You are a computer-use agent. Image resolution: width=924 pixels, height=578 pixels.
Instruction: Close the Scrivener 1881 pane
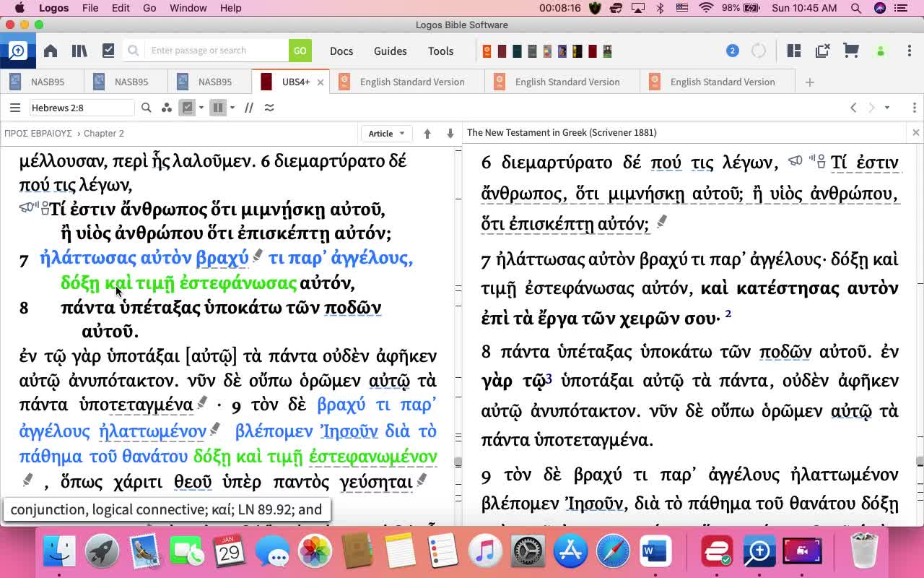pyautogui.click(x=915, y=132)
